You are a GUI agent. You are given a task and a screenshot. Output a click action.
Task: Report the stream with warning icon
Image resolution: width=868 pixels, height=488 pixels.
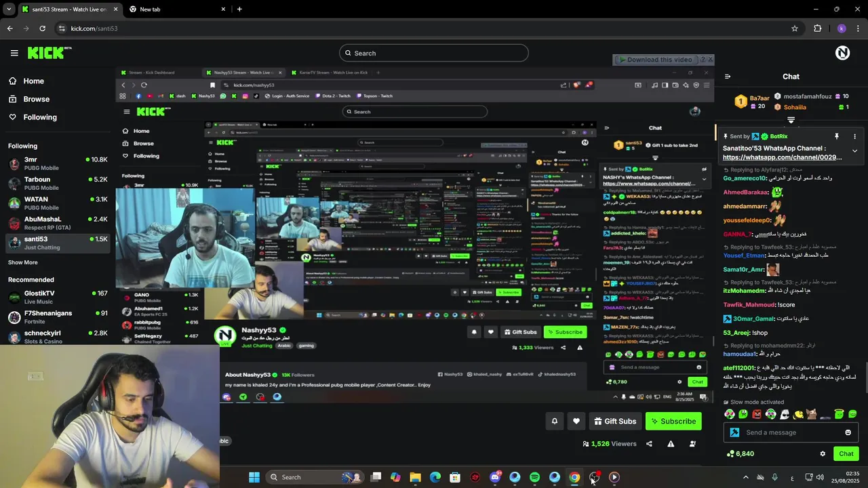coord(671,444)
